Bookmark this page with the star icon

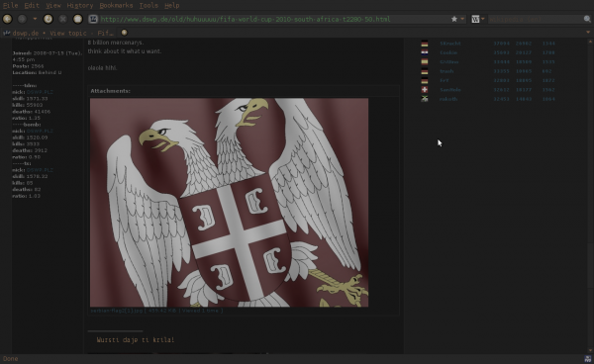click(x=454, y=19)
